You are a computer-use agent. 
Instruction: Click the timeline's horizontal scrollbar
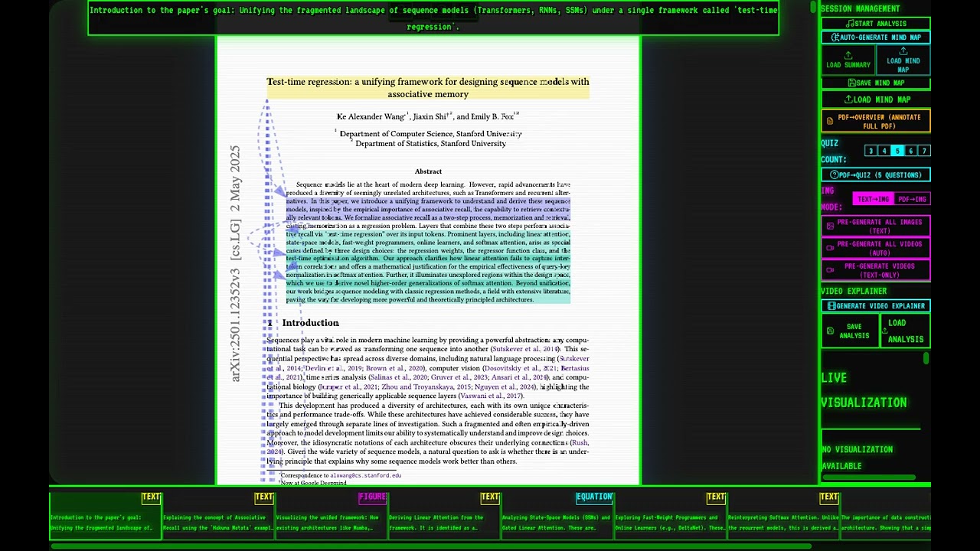431,546
